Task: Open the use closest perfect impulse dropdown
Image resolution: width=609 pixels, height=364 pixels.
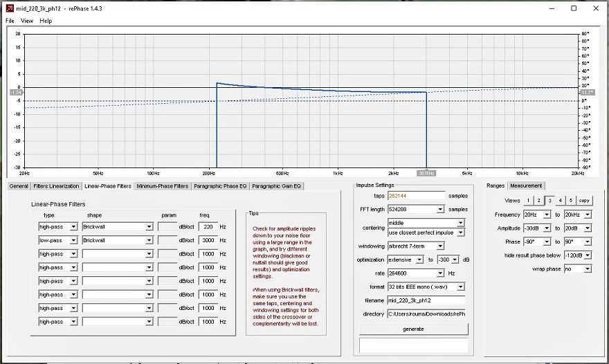Action: tap(460, 233)
